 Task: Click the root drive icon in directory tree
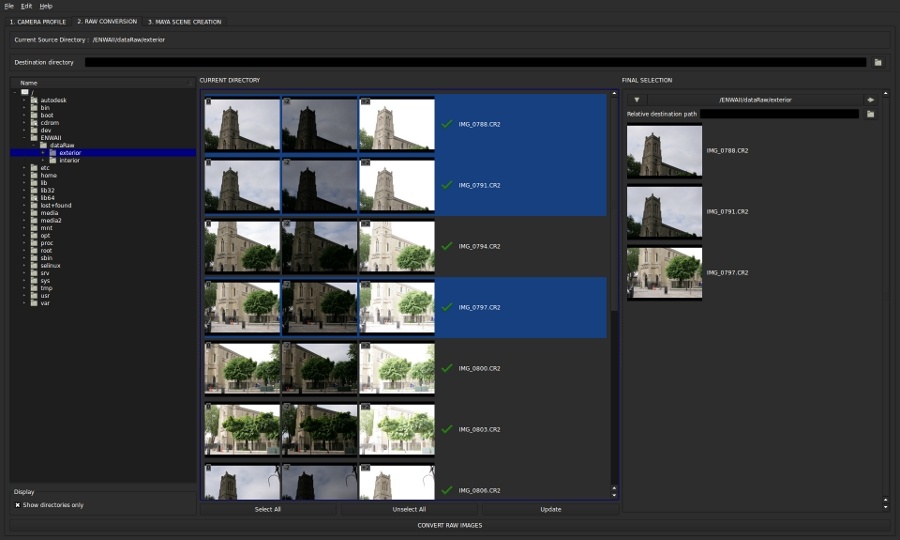click(25, 92)
